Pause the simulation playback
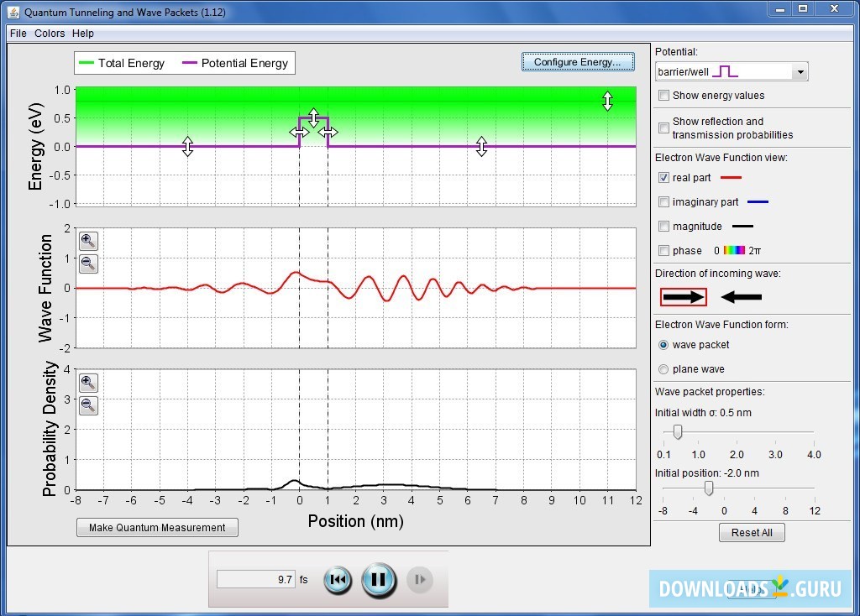 pos(378,579)
